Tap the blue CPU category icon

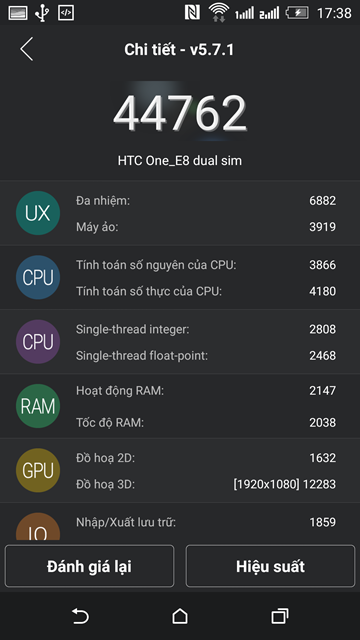click(x=38, y=278)
